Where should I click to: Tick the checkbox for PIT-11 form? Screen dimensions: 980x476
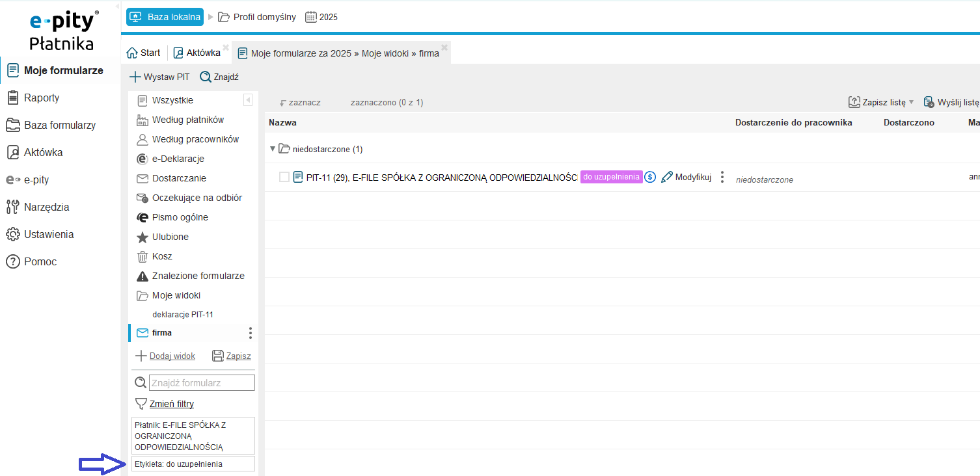(284, 177)
